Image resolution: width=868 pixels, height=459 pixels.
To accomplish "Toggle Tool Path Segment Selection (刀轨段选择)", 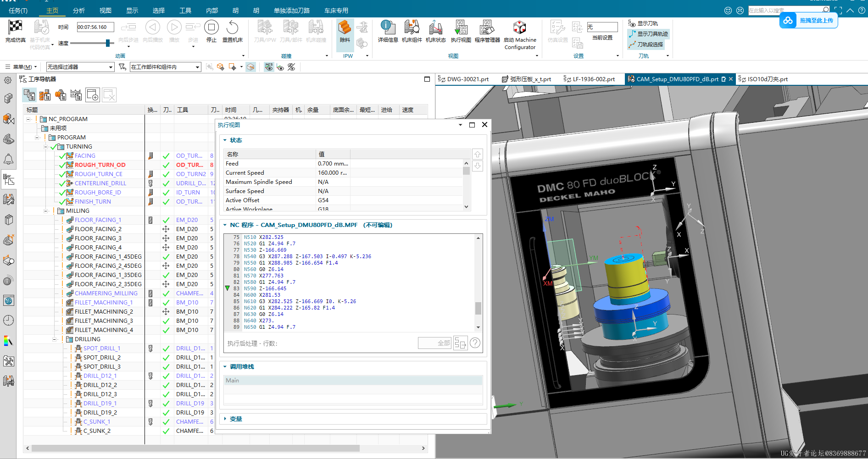I will coord(645,44).
